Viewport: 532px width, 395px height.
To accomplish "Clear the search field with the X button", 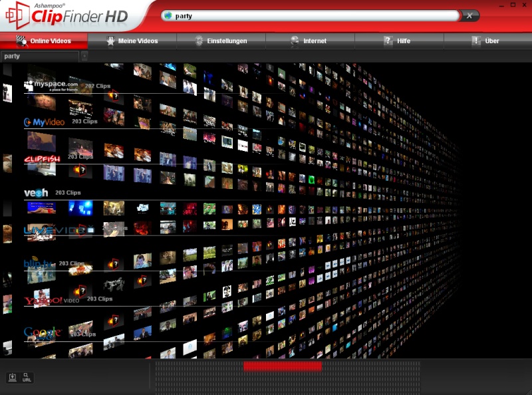I will pos(469,15).
